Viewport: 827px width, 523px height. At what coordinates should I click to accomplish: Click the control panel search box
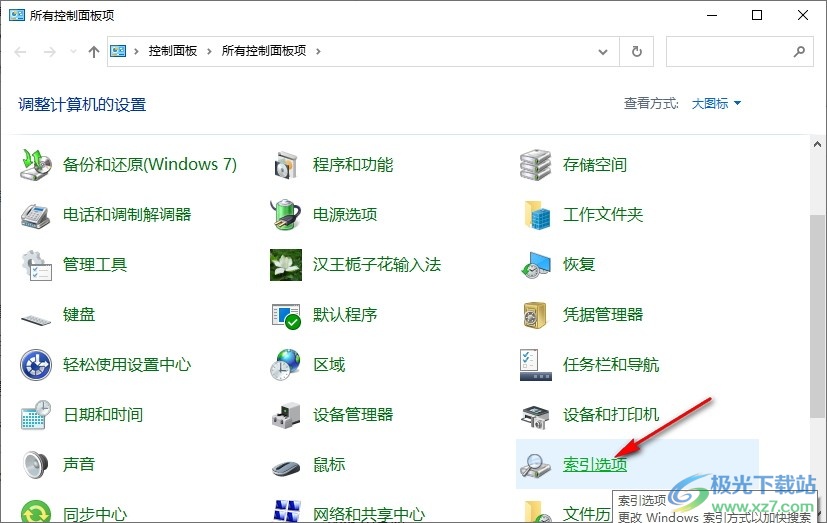[739, 52]
